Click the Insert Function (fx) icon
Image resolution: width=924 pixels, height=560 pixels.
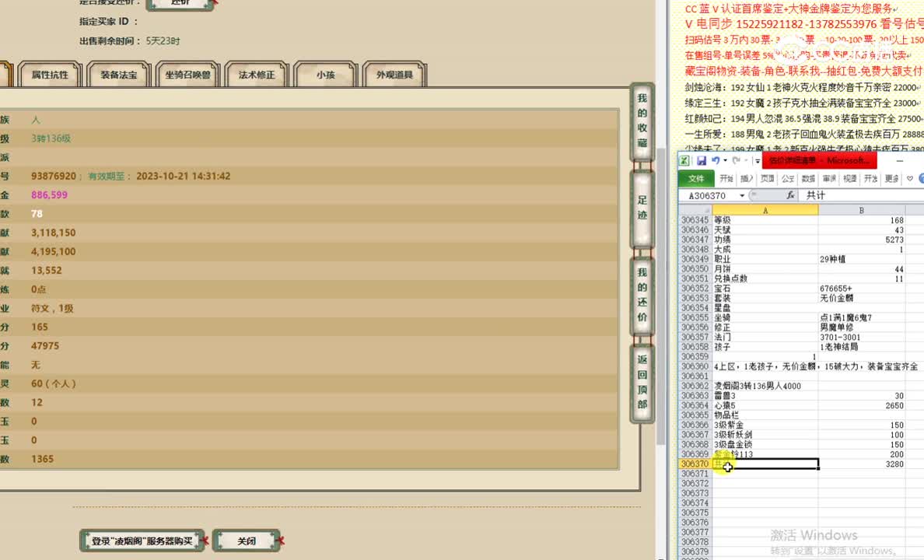pyautogui.click(x=792, y=195)
